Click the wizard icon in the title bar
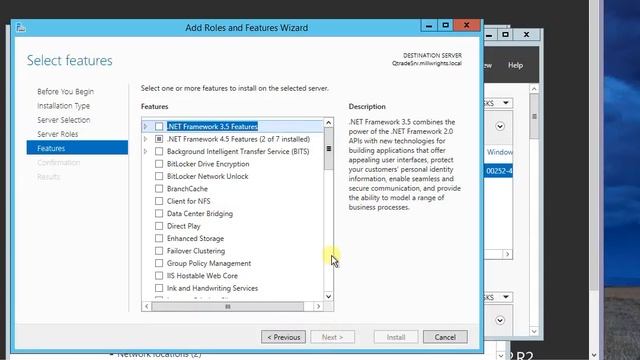 21,27
